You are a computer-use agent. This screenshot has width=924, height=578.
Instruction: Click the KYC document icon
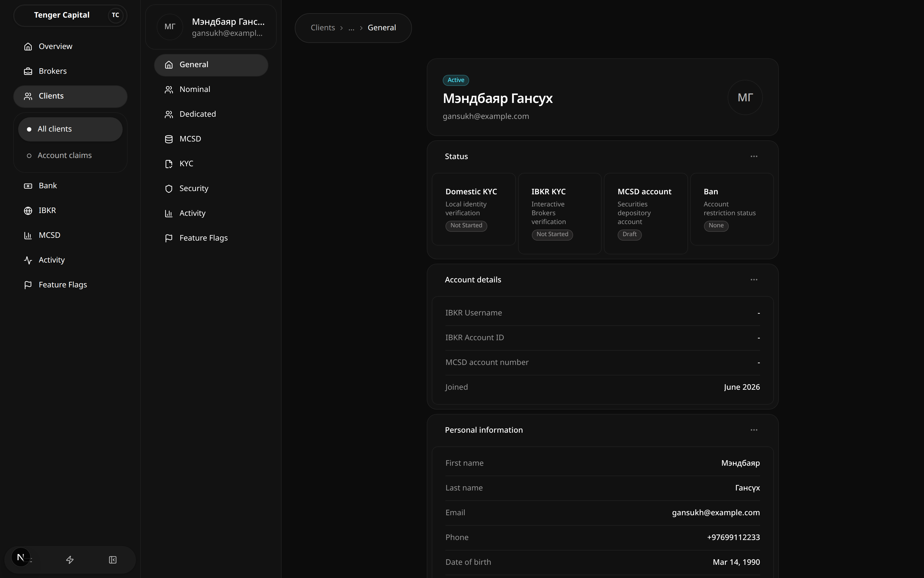pyautogui.click(x=169, y=164)
